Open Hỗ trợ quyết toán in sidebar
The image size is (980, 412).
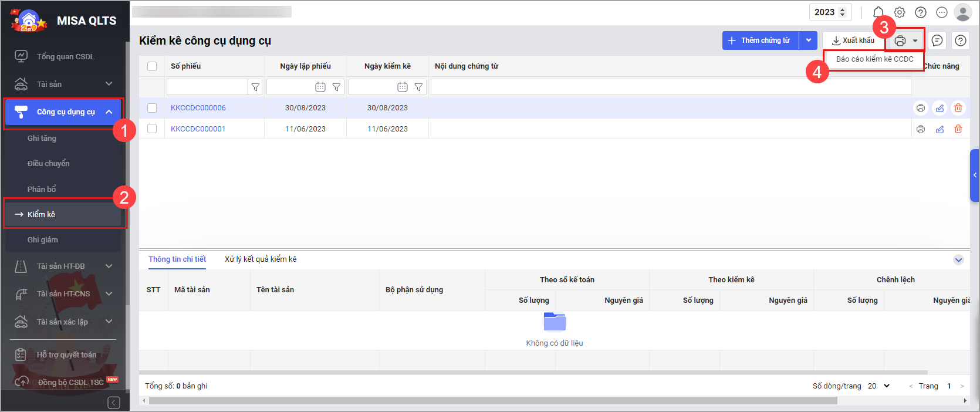(x=65, y=354)
